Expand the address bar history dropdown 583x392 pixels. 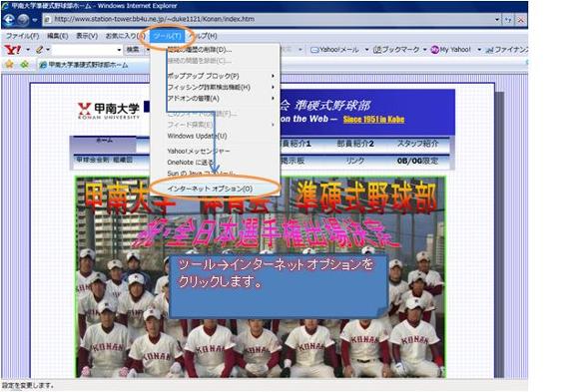tap(497, 20)
